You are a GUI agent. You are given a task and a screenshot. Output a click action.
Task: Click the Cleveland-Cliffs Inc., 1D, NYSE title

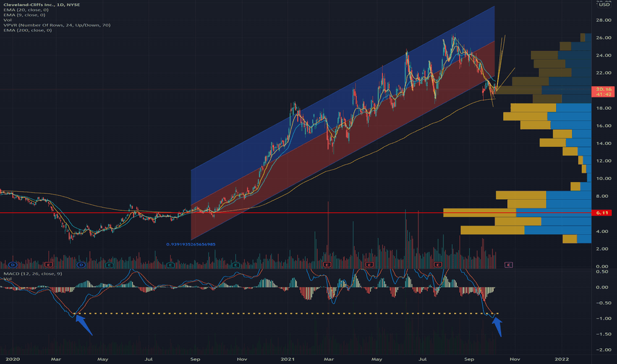tap(42, 5)
